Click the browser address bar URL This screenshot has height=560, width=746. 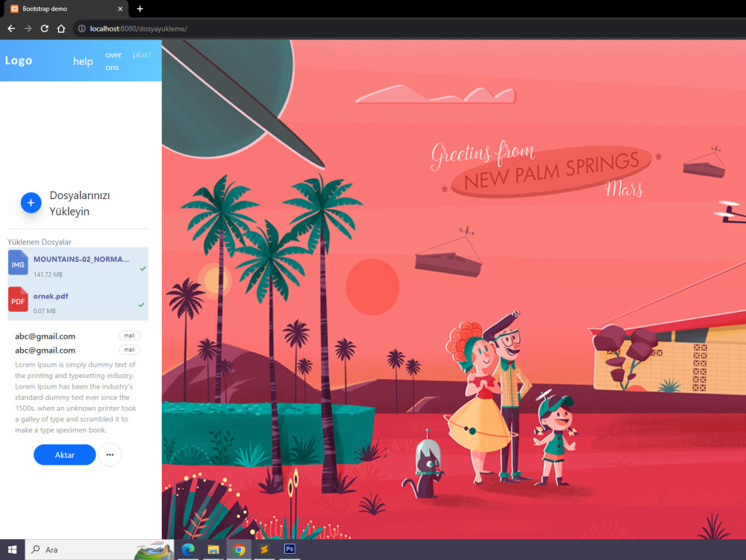click(x=139, y=28)
